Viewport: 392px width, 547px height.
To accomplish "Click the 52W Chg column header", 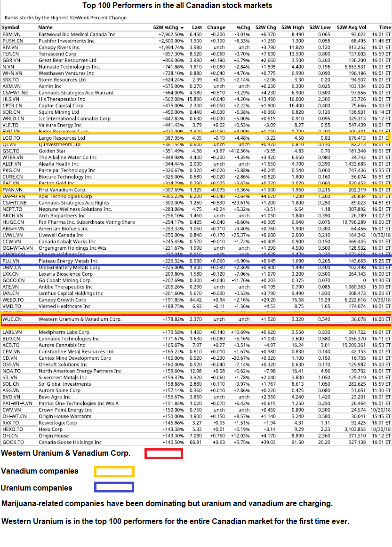I will tap(265, 27).
